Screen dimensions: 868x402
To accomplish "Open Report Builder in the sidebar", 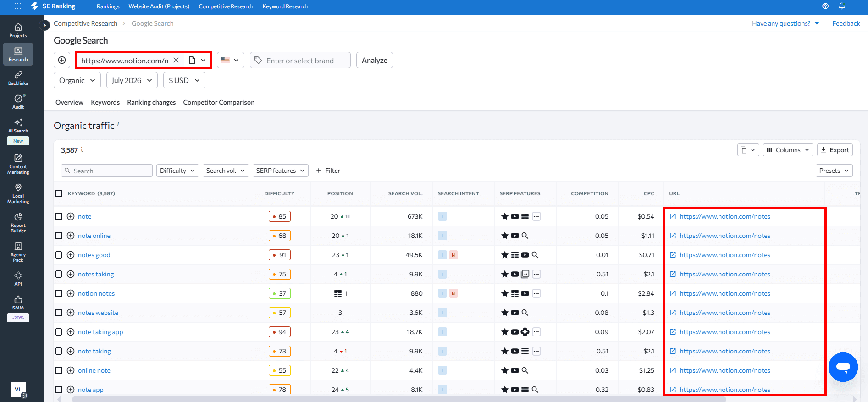I will (18, 223).
